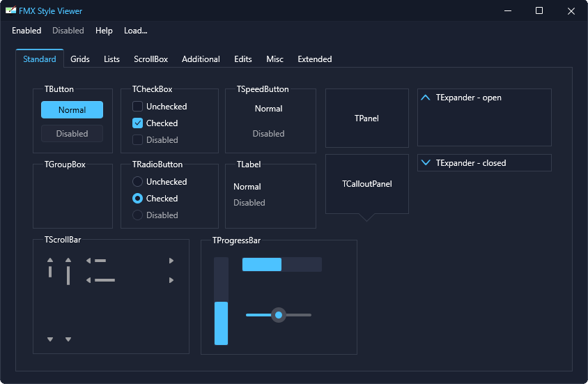Click thumb of upper horizontal scrollbar
The image size is (588, 384).
(x=100, y=261)
